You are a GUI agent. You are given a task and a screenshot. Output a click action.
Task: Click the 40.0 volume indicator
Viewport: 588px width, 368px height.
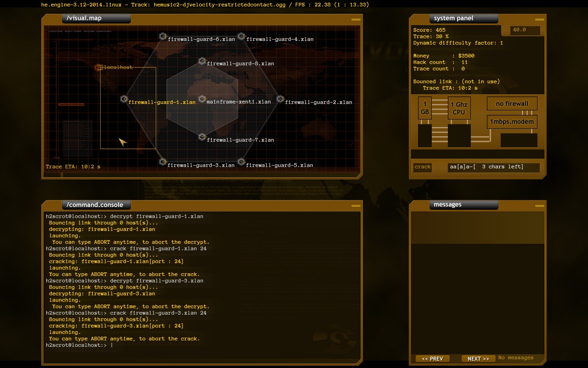pyautogui.click(x=526, y=30)
